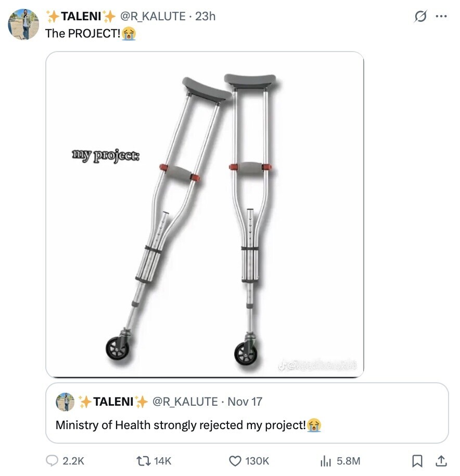
Task: Click the 23h timestamp
Action: pos(206,16)
